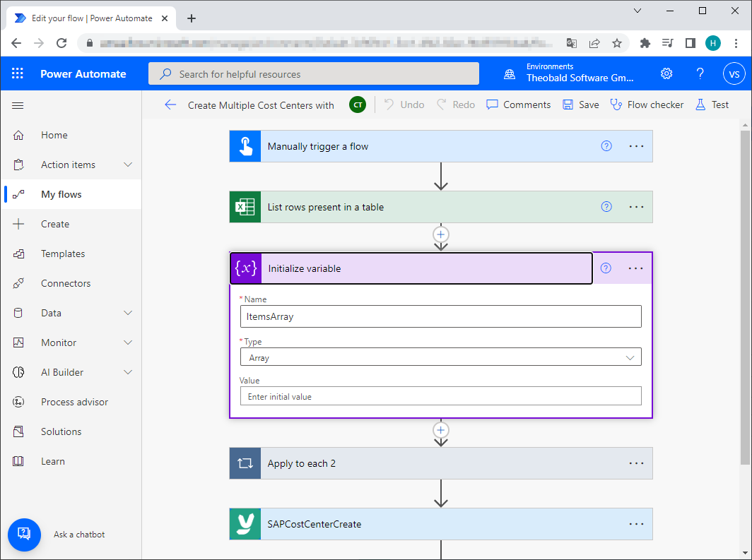Click the Data cylinder icon
The image size is (752, 560).
[18, 314]
